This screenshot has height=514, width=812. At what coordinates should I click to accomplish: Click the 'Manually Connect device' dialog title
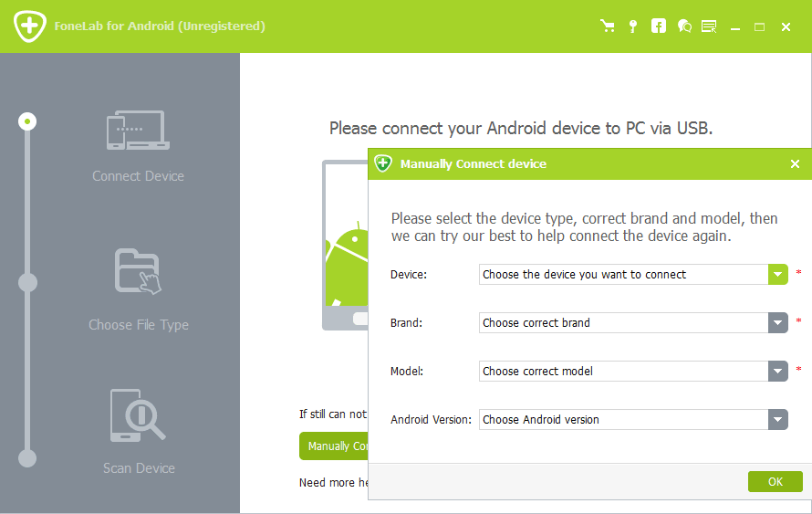[474, 163]
